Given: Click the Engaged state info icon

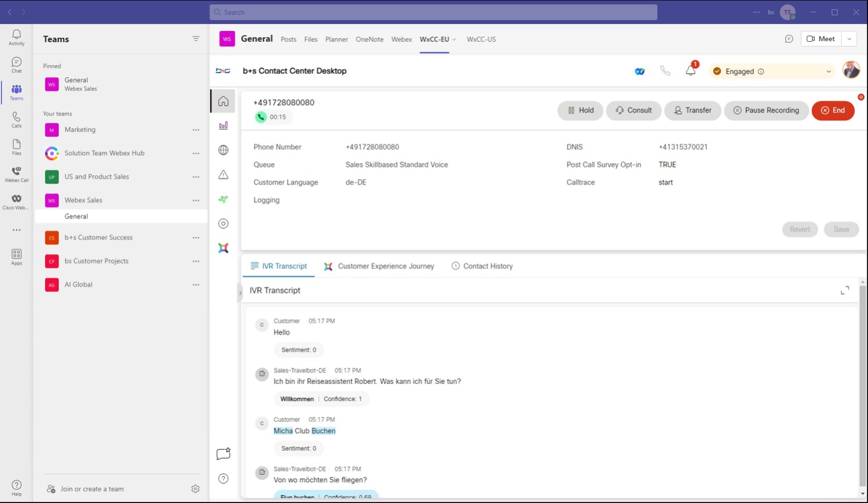Looking at the screenshot, I should click(761, 72).
